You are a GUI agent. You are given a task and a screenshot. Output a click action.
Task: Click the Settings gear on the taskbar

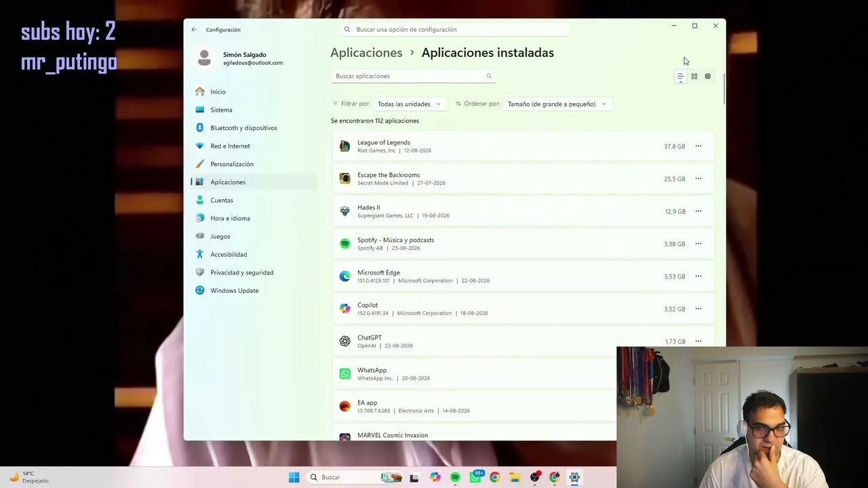coord(574,477)
